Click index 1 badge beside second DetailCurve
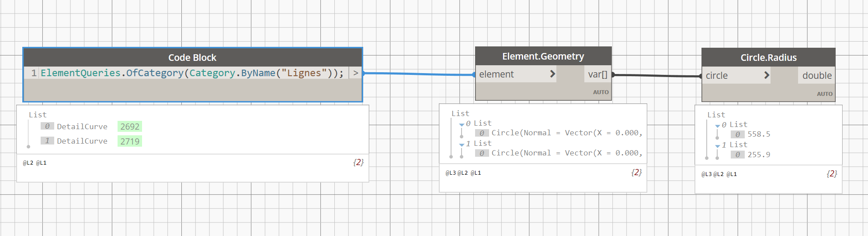The image size is (868, 236). coord(47,141)
